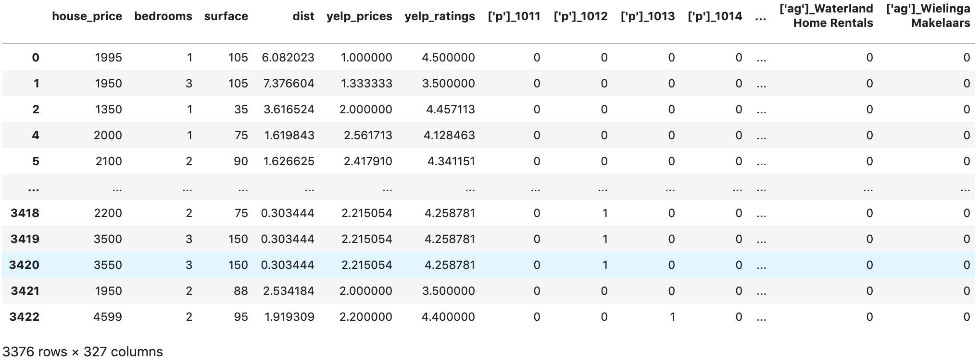Select highlighted row index 3420
This screenshot has width=980, height=364.
(25, 265)
